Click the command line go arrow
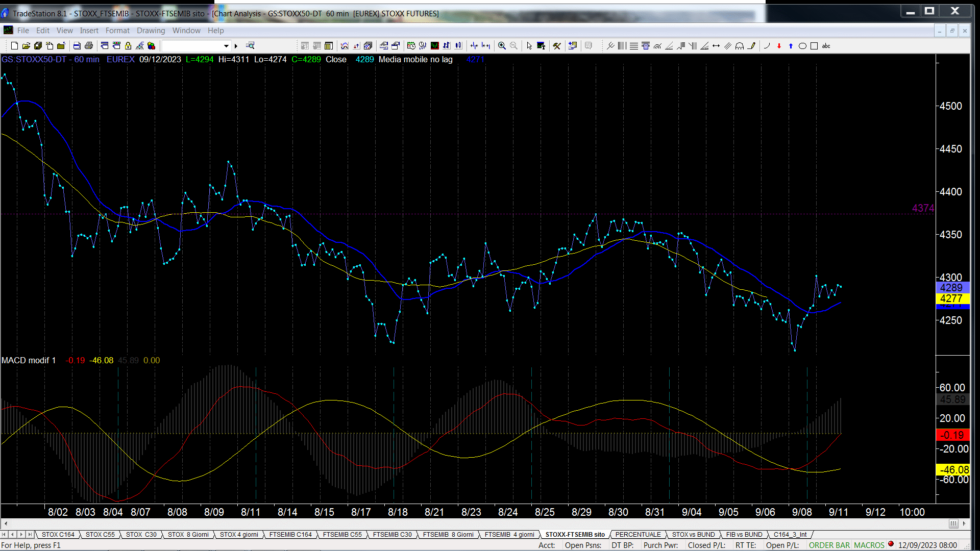 tap(236, 46)
